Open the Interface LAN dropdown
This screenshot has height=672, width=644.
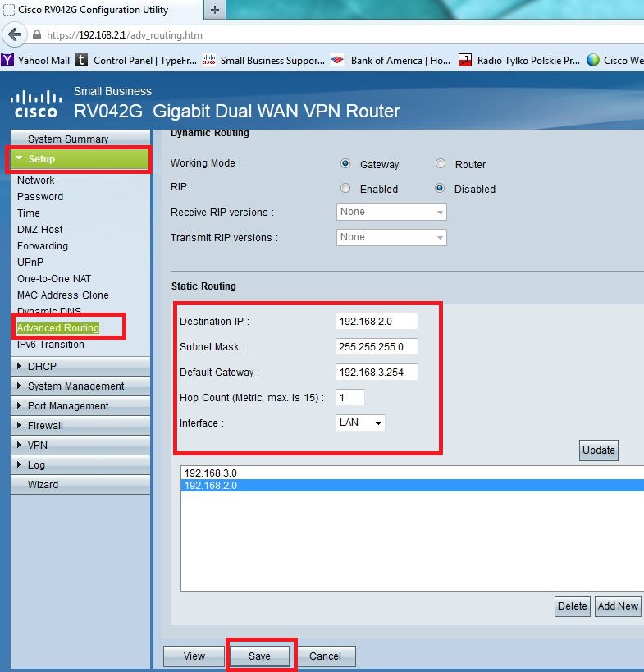coord(360,423)
